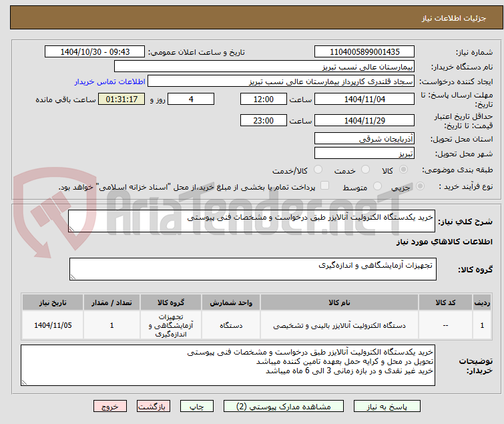Click the need date cell 1404/11/05
The height and width of the screenshot is (424, 504).
pyautogui.click(x=53, y=325)
